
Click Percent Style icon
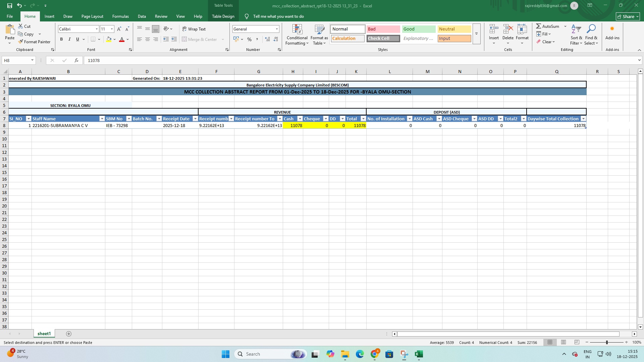tap(249, 40)
